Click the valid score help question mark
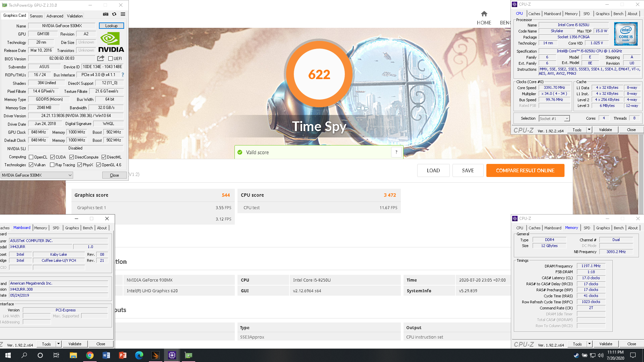Image resolution: width=644 pixels, height=362 pixels. coord(396,152)
